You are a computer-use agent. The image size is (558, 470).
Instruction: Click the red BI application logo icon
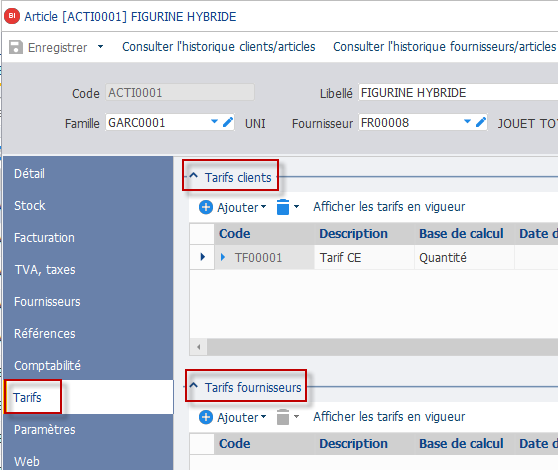click(12, 16)
